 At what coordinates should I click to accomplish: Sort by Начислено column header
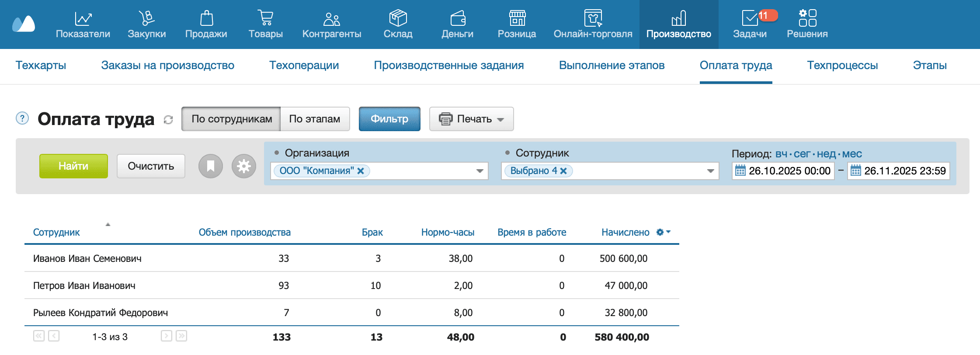[x=626, y=233]
